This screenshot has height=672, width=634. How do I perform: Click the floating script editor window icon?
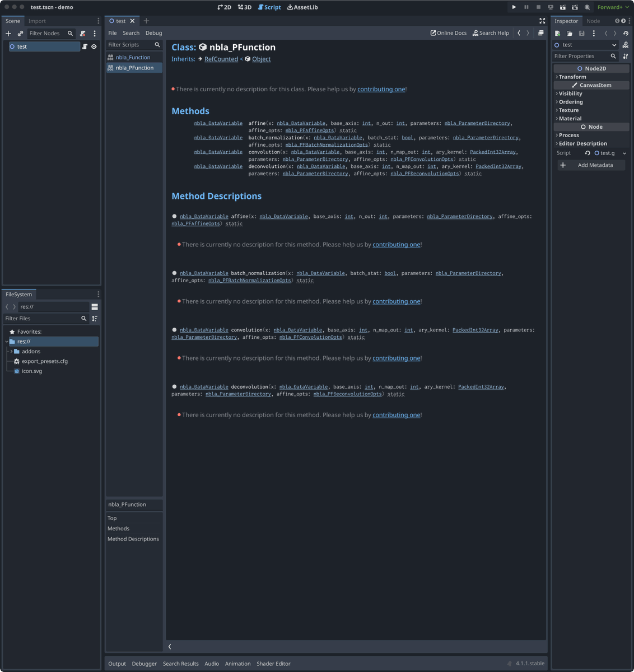pyautogui.click(x=540, y=33)
